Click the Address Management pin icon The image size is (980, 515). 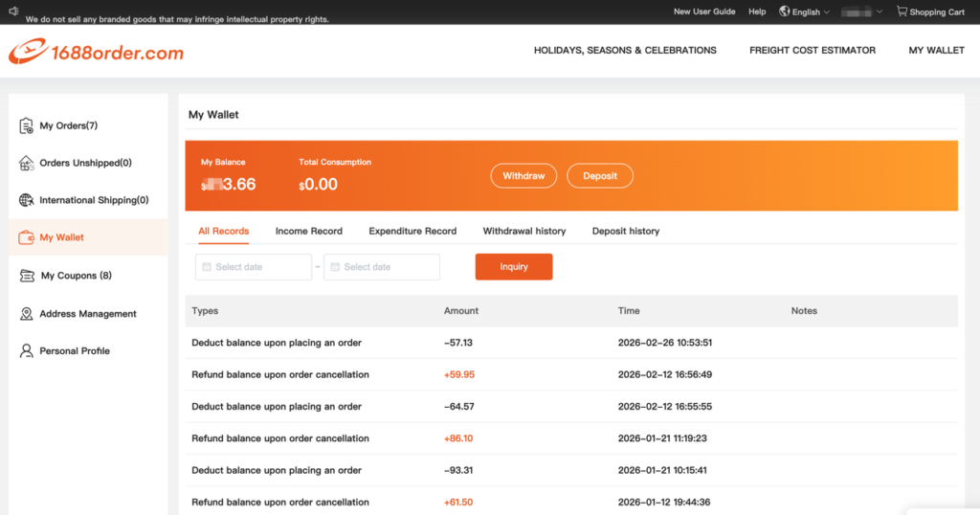pos(27,314)
